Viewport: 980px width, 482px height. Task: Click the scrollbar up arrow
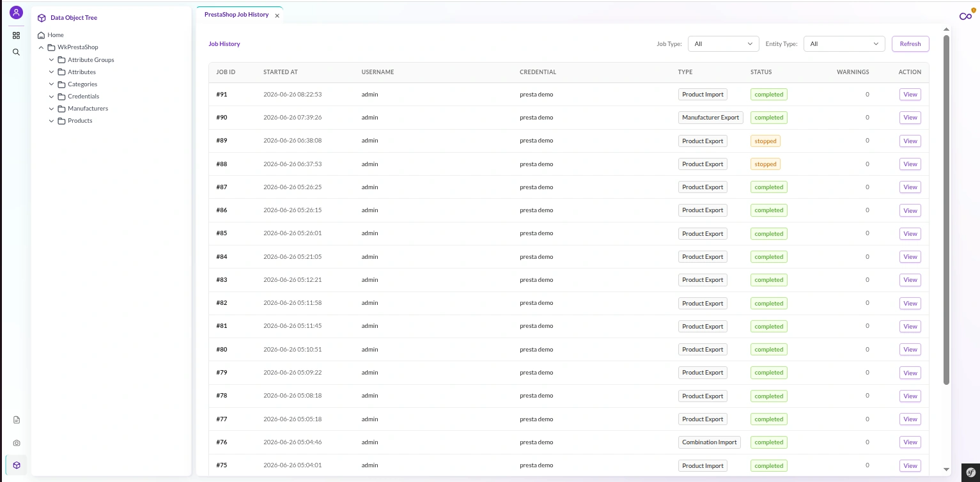click(947, 29)
